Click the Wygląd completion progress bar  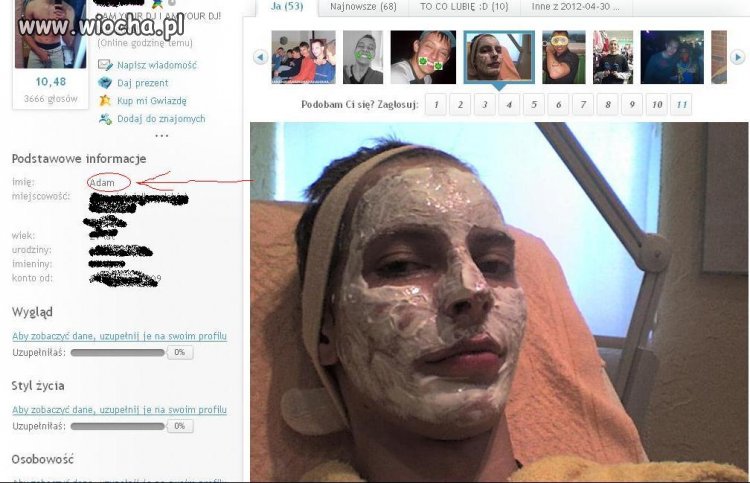117,352
